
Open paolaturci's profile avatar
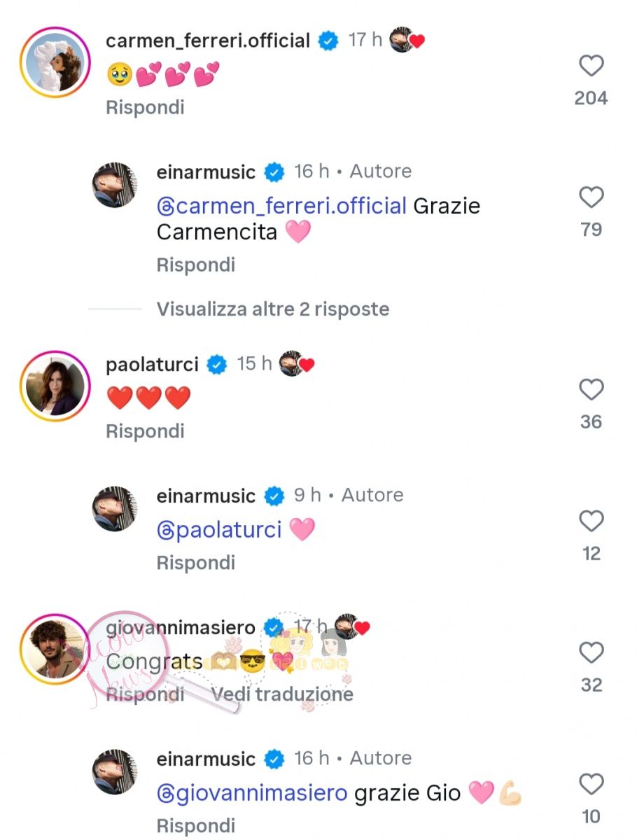[x=56, y=386]
